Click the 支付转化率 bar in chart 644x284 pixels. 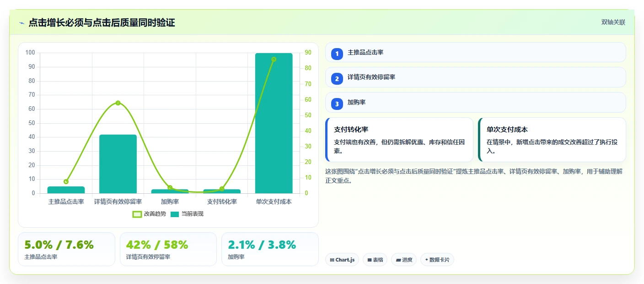point(222,191)
